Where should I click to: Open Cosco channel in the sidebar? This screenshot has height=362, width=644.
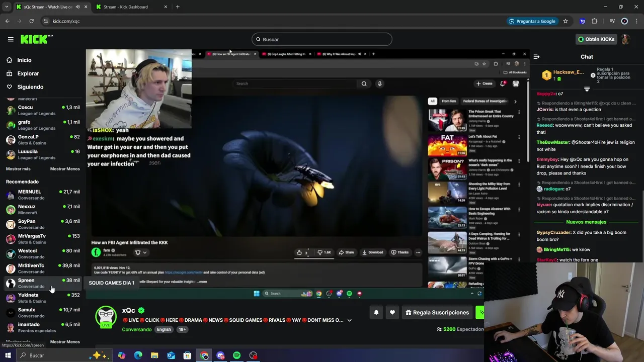point(42,110)
